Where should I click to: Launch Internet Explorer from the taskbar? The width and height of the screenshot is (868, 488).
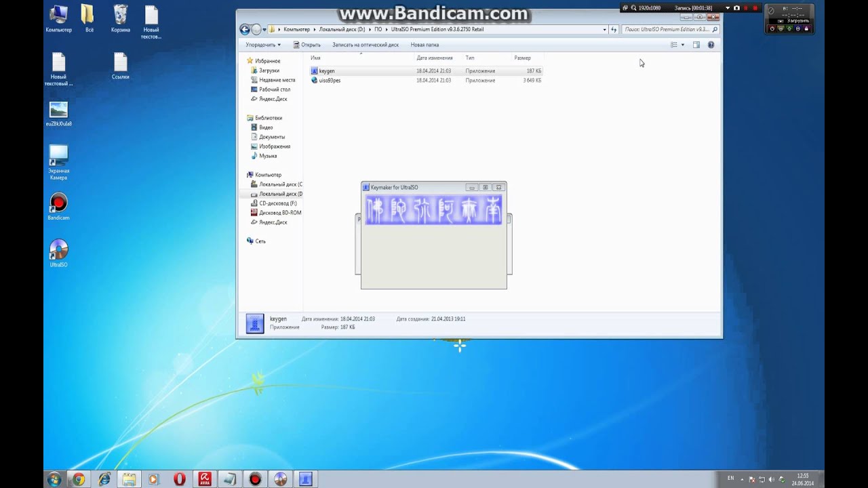(104, 479)
